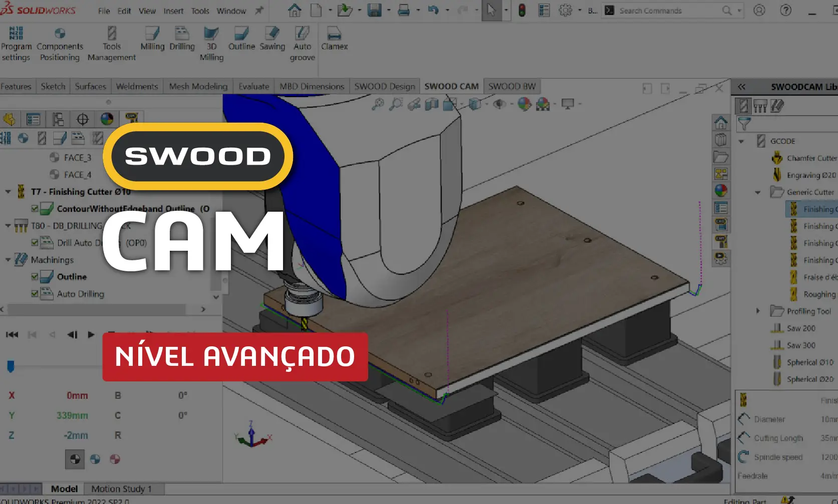The height and width of the screenshot is (504, 838).
Task: Click the simulation progress slider handle
Action: (11, 367)
